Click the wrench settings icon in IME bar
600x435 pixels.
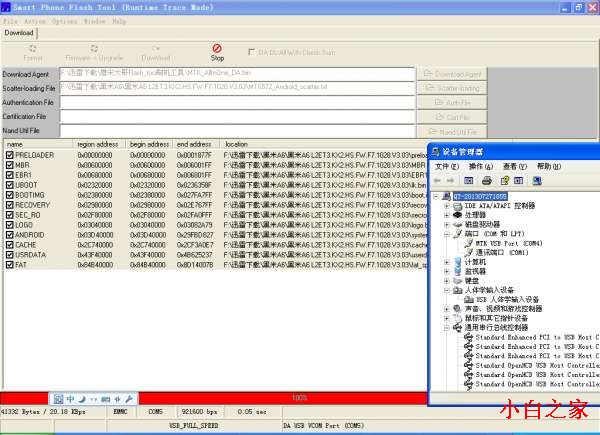coord(129,399)
